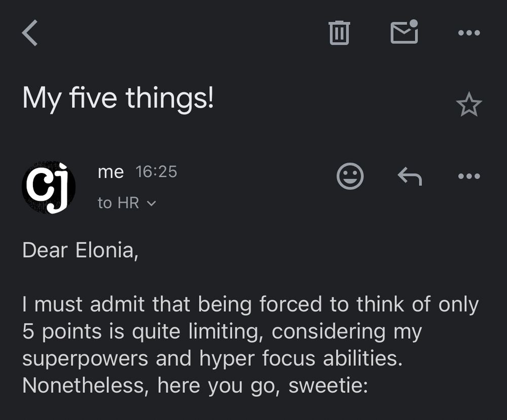The image size is (507, 420).
Task: Tap the word "superpowers" in the body
Action: point(86,359)
